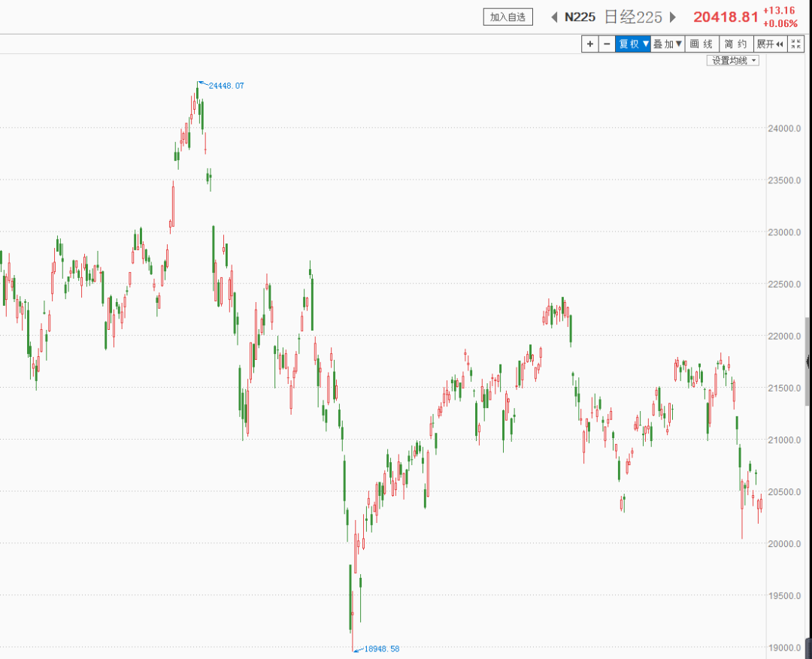
Task: Click the +0.06% percent change value
Action: tap(780, 24)
